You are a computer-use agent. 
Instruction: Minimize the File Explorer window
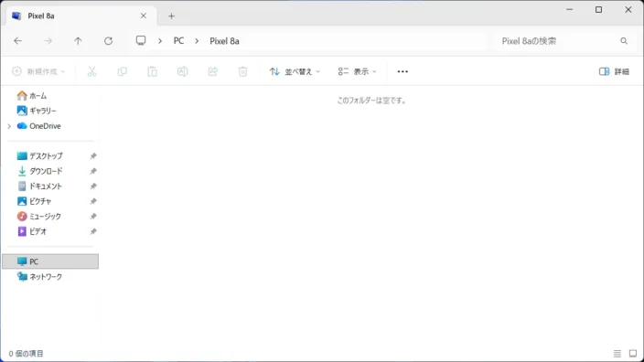click(x=569, y=9)
